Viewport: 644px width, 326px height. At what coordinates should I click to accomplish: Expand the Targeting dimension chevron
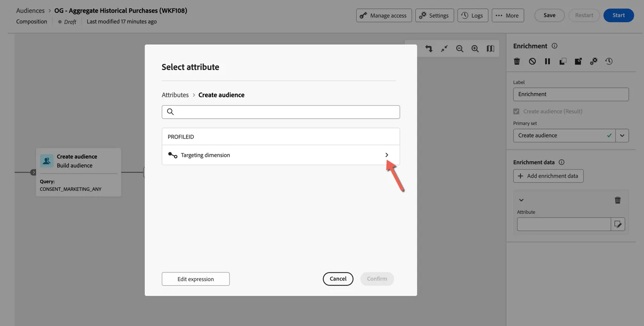pos(386,155)
